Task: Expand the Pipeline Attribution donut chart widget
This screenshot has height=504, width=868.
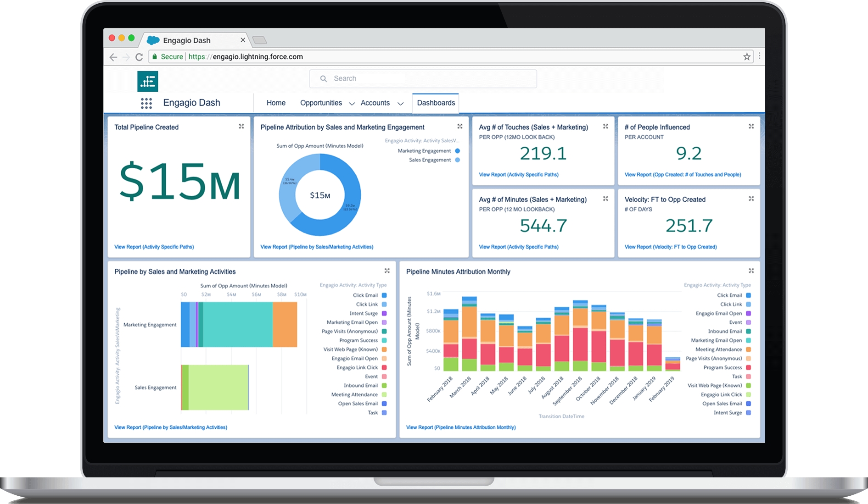Action: tap(460, 127)
